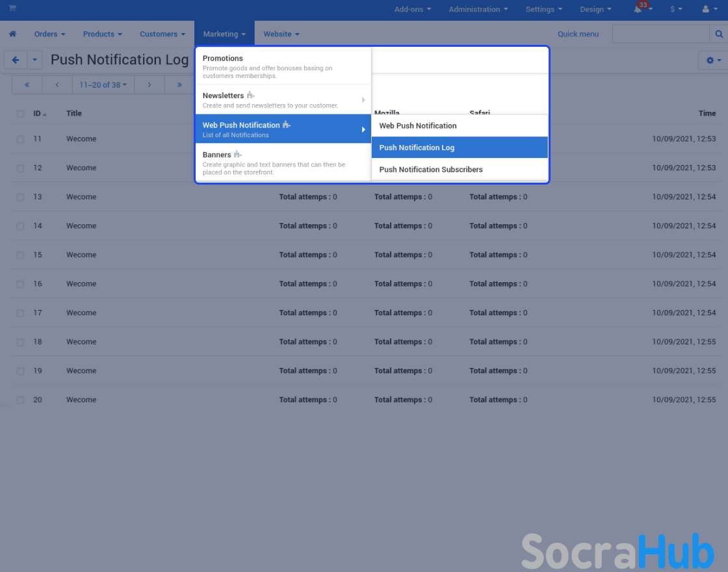Expand the currency $ dropdown
Viewport: 728px width, 572px height.
[676, 10]
